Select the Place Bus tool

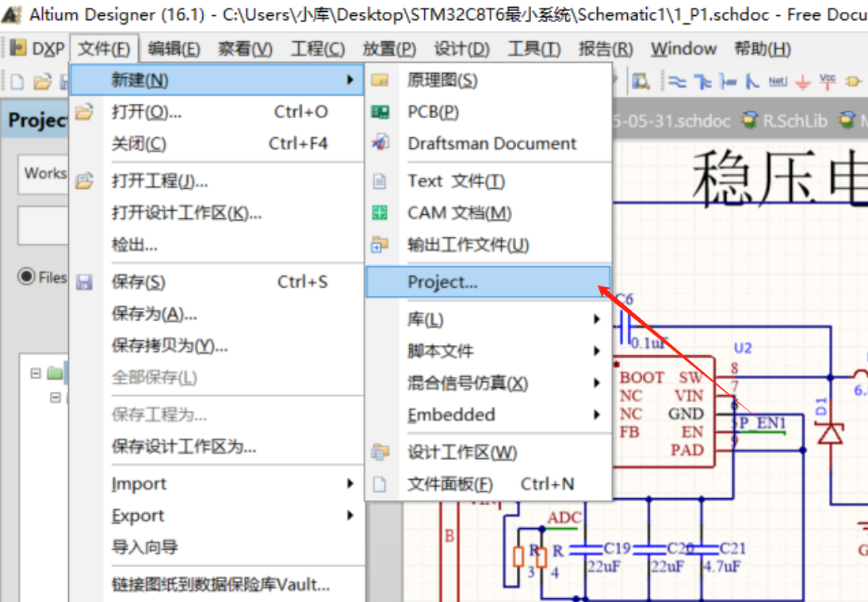tap(702, 82)
